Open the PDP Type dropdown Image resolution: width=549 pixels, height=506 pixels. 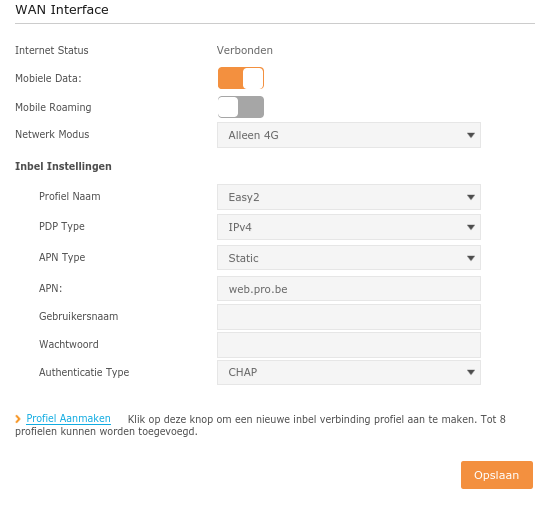(x=349, y=227)
